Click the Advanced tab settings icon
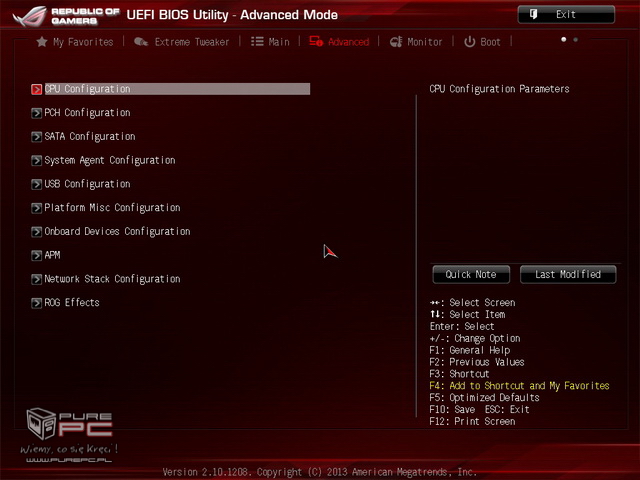This screenshot has height=480, width=640. 316,41
